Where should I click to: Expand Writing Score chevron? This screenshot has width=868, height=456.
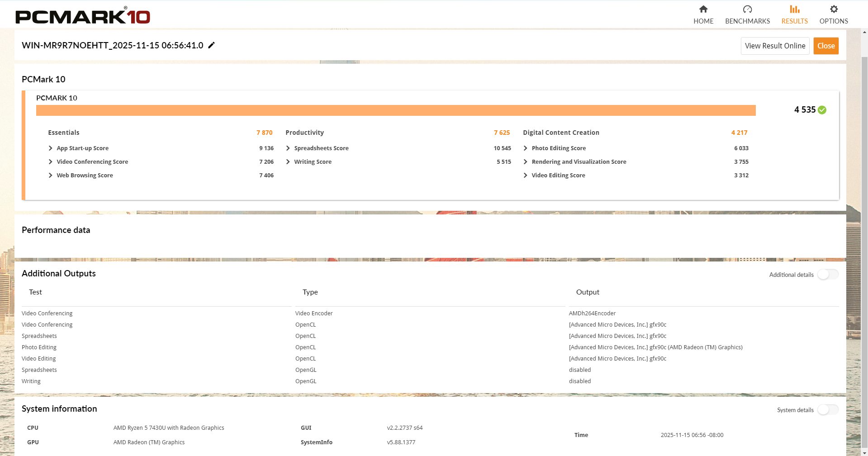click(x=288, y=162)
